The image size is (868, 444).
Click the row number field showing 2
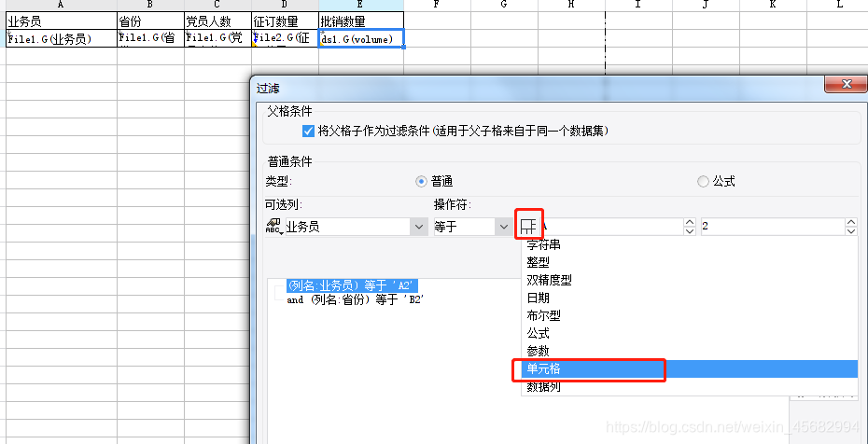pos(773,227)
